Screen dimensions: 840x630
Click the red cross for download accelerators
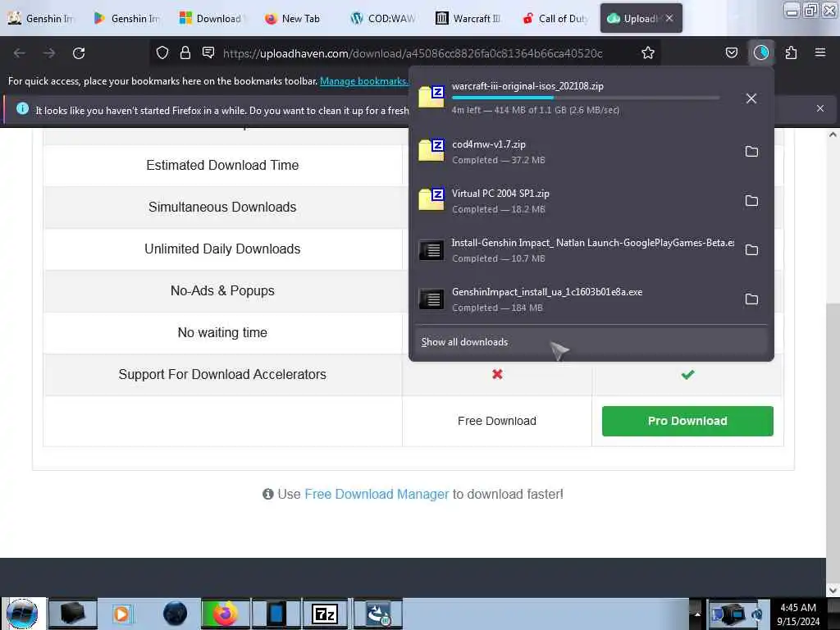(x=497, y=374)
